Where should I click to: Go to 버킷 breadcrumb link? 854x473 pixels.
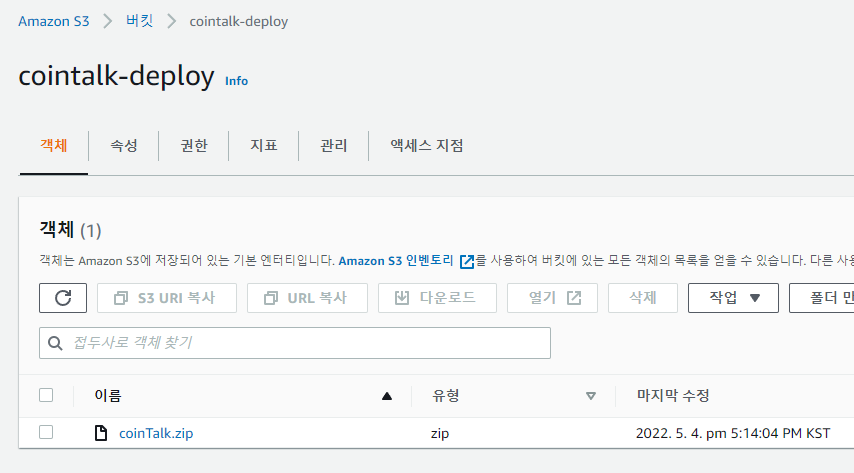coord(139,21)
